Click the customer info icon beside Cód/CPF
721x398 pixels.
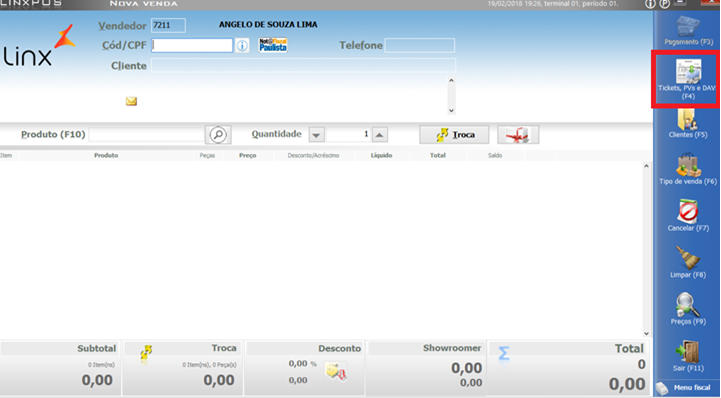pyautogui.click(x=242, y=45)
